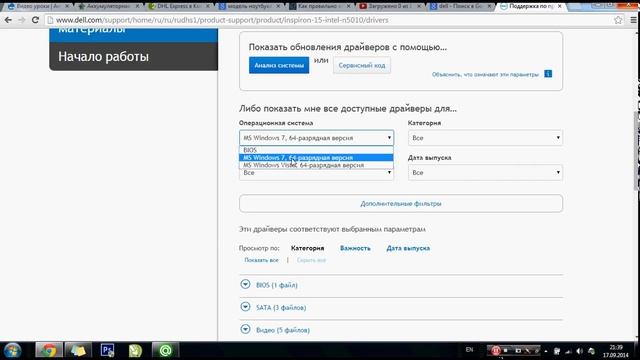
Task: Open Chrome from the taskbar
Action: [x=49, y=351]
